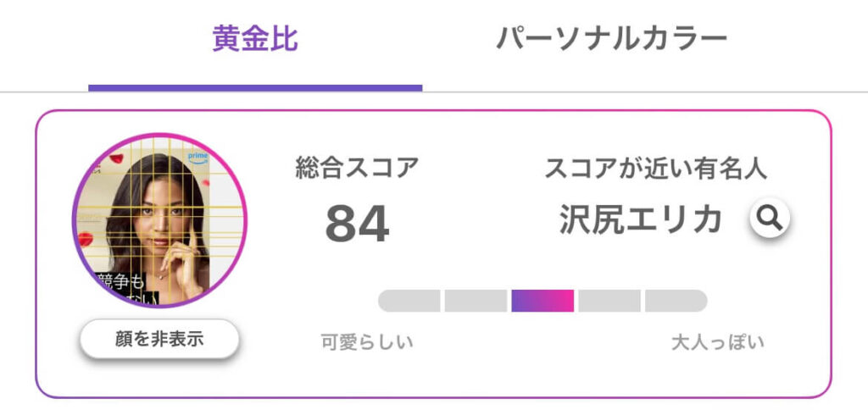Click the 可愛らしい scale label
The width and height of the screenshot is (868, 410).
coord(367,341)
